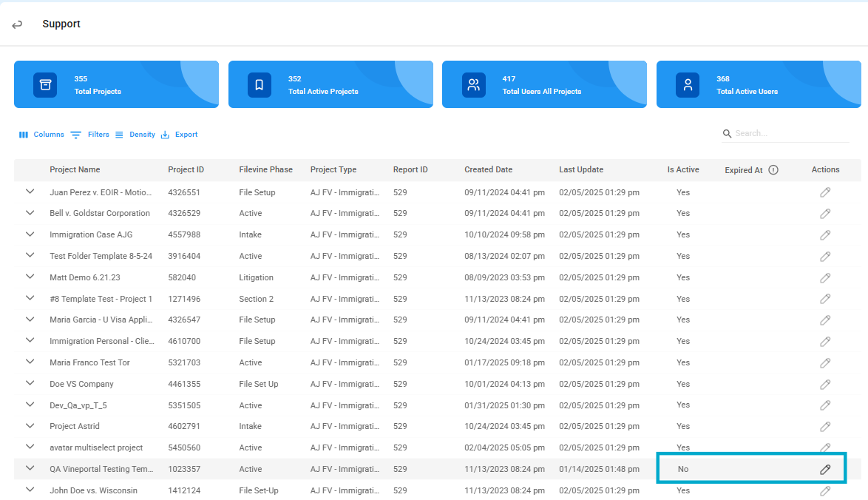Click the info icon beside Expired At
The width and height of the screenshot is (868, 500).
(773, 170)
